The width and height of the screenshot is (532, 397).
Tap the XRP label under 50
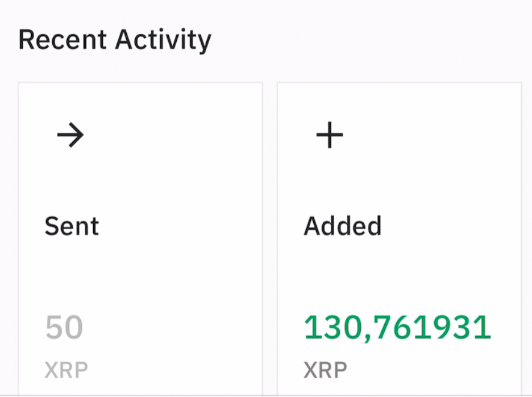[66, 370]
